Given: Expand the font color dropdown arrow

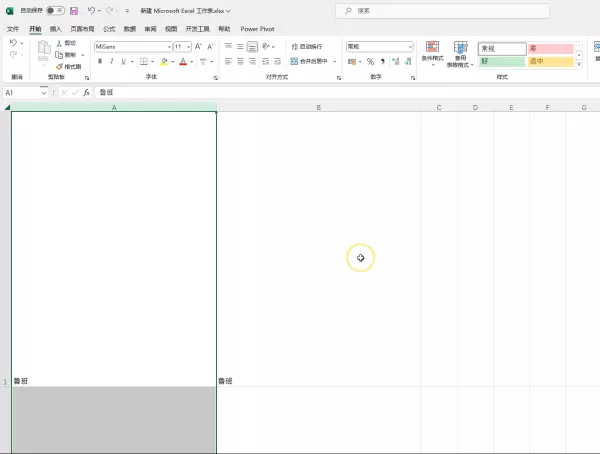Looking at the screenshot, I should point(192,62).
